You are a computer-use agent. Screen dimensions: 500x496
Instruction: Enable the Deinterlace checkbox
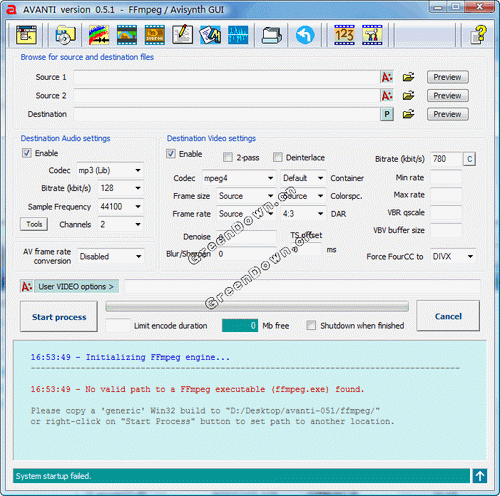[278, 157]
